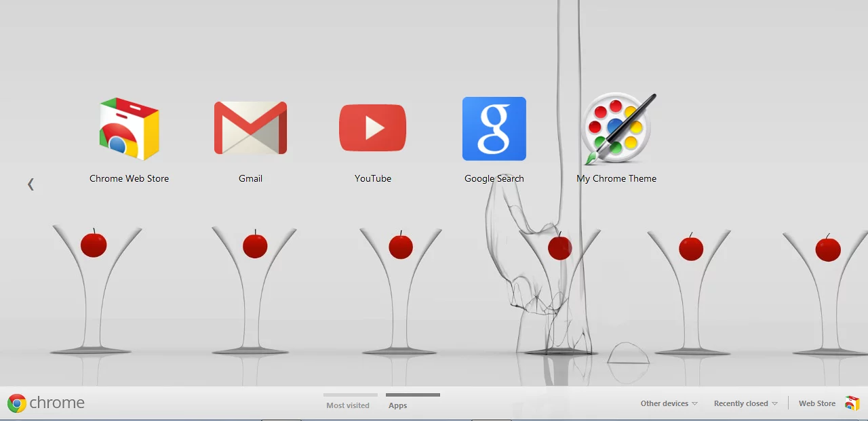Screen dimensions: 868x421
Task: Switch to the Most visited tab
Action: point(348,405)
